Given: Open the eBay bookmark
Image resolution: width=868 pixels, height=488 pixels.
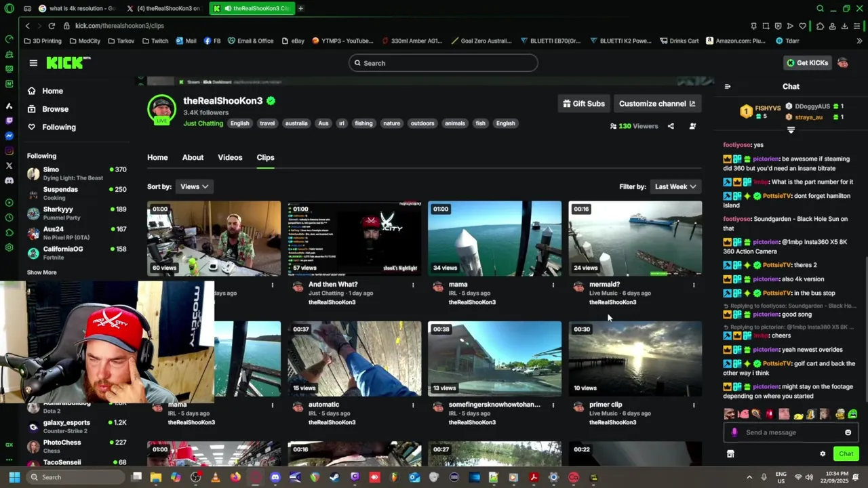Looking at the screenshot, I should pos(293,41).
